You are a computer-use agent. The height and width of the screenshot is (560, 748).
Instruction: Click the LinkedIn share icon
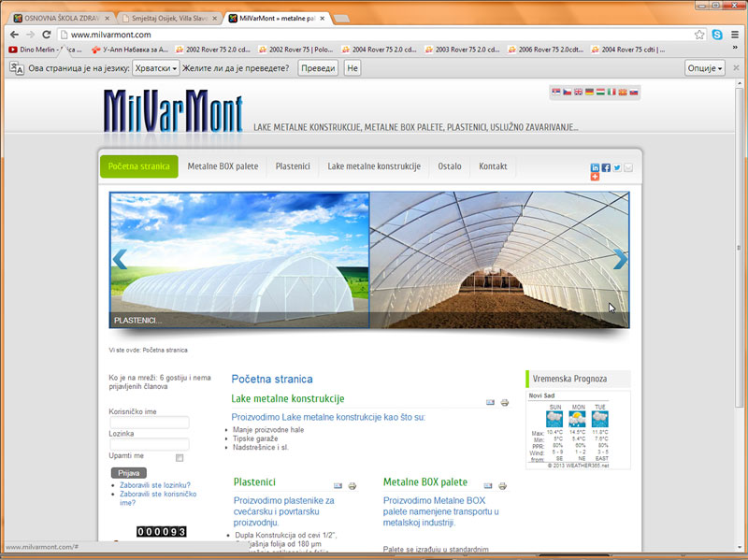pyautogui.click(x=596, y=167)
